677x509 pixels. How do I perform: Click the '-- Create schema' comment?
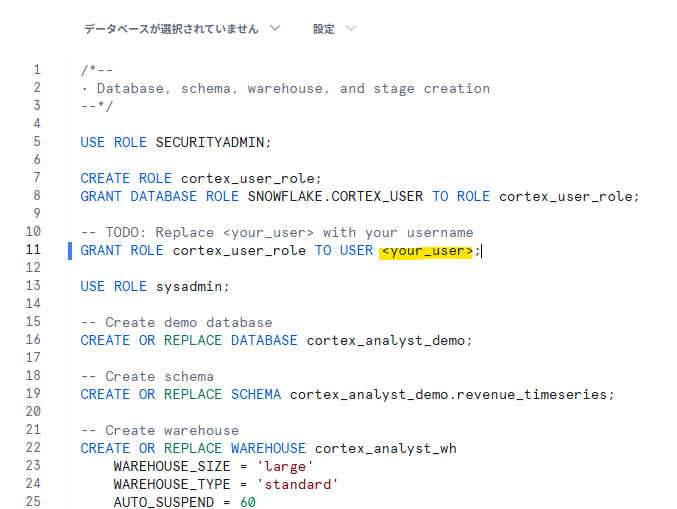[x=147, y=376]
